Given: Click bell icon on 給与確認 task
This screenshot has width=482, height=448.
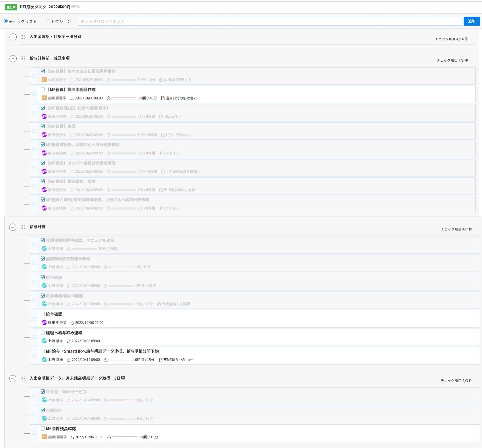Looking at the screenshot, I should pos(72,323).
